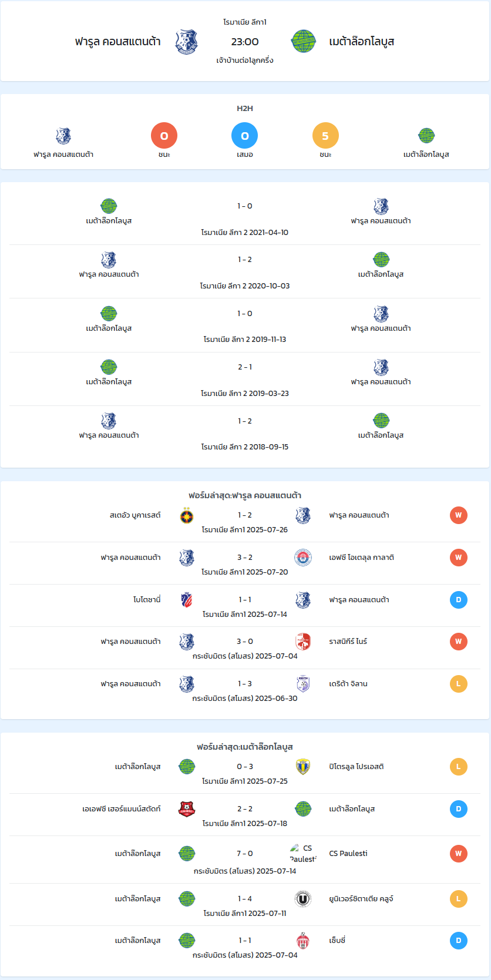491x980 pixels.
Task: Click the D badge next to Botosani match
Action: pos(459,600)
